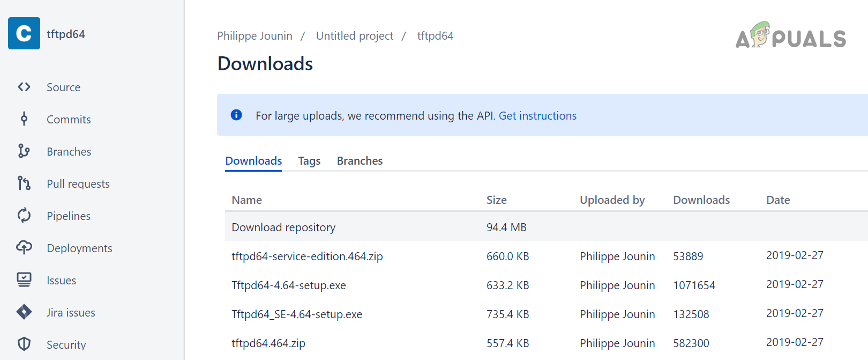
Task: Open Untitled project breadcrumb link
Action: click(355, 36)
